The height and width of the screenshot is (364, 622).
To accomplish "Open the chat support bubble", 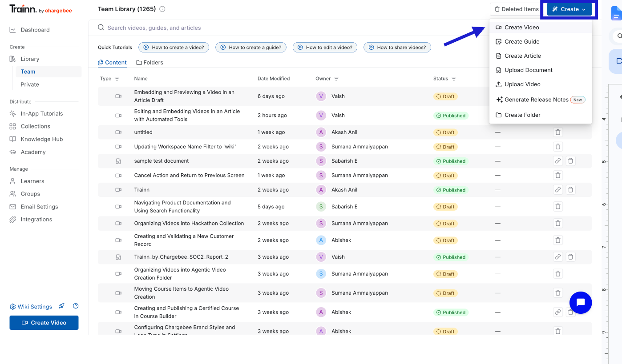I will 581,303.
